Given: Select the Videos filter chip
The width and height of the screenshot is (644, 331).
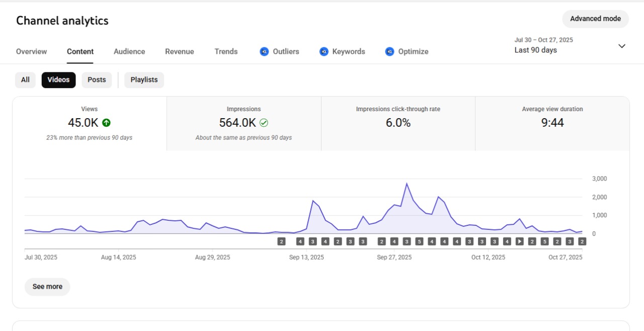Looking at the screenshot, I should point(58,80).
